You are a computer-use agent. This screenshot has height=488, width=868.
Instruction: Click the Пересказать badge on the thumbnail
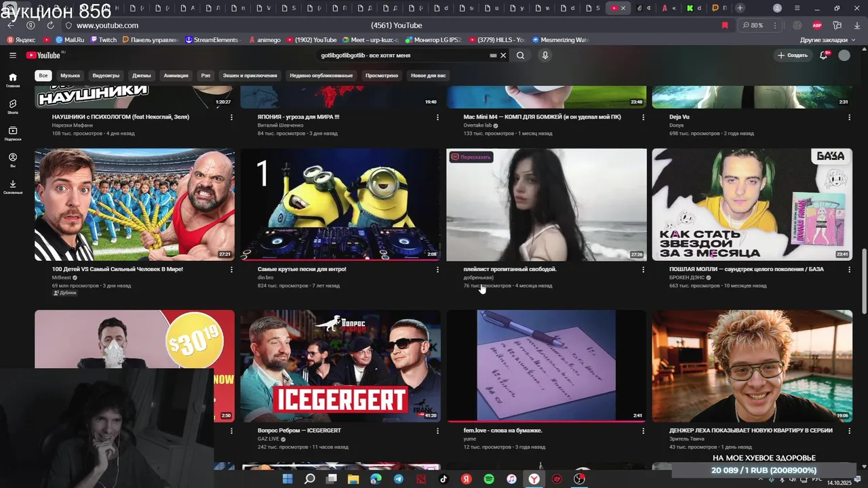click(471, 157)
